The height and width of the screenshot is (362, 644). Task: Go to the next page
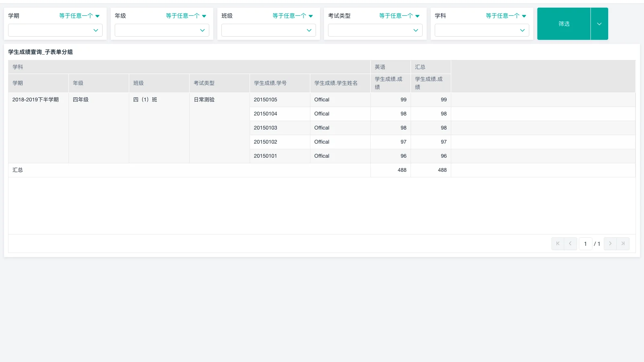tap(610, 243)
